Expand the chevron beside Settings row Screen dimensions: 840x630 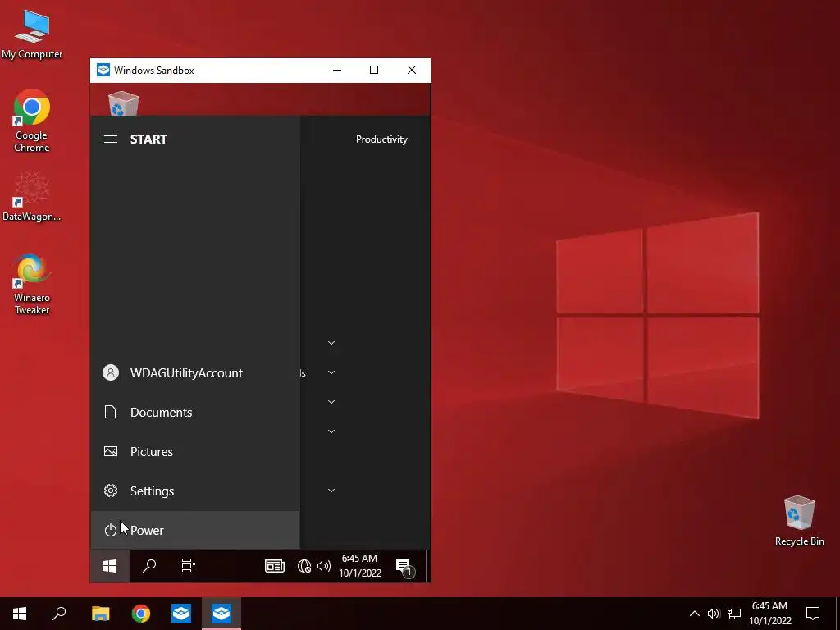[x=331, y=491]
